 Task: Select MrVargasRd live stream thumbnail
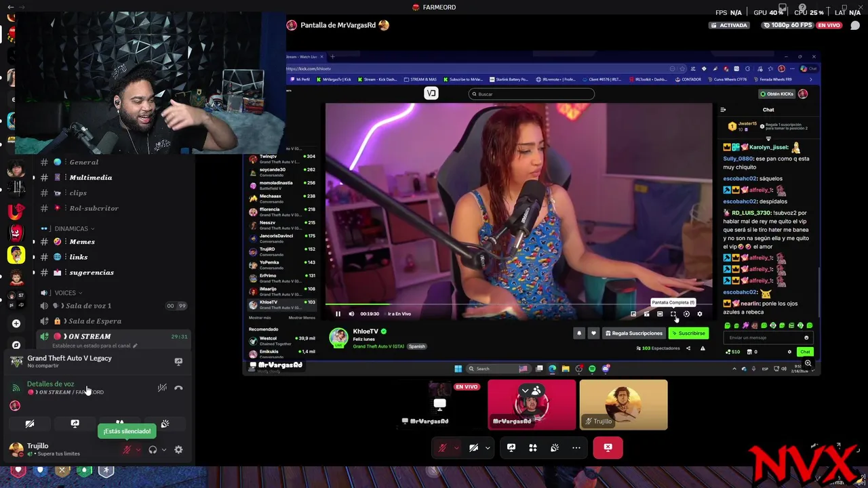pyautogui.click(x=439, y=405)
